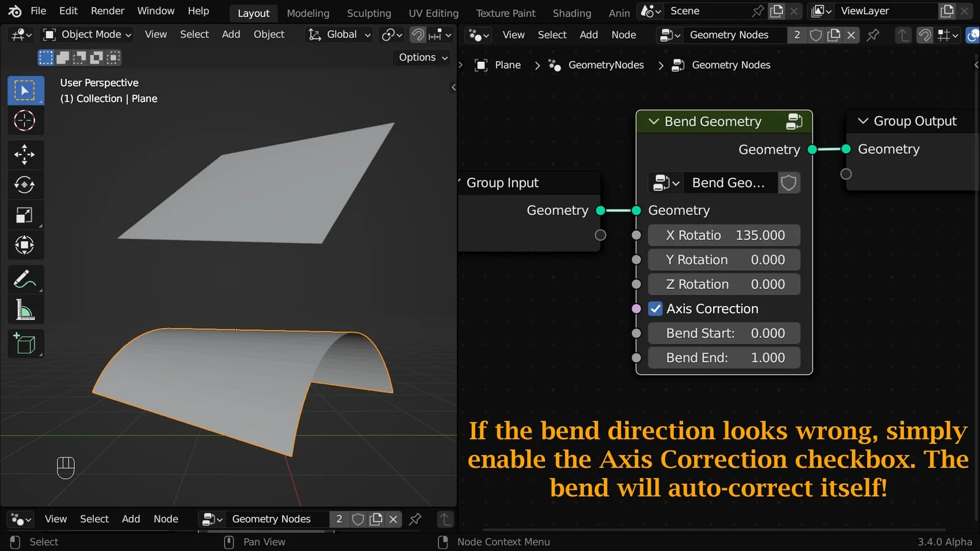Select the Annotate tool

pos(25,279)
